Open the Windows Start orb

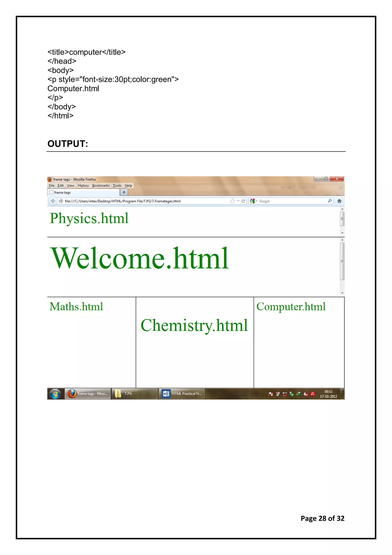55,394
